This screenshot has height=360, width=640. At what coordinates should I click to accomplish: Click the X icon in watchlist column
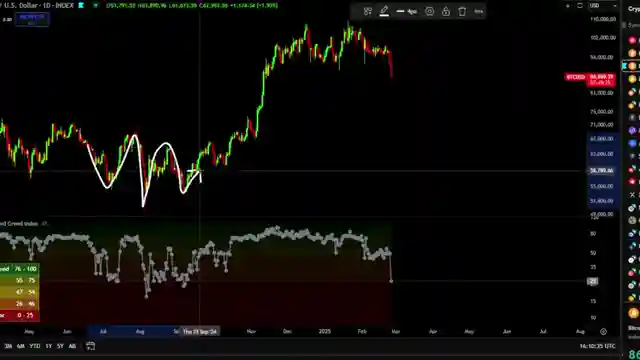[632, 195]
